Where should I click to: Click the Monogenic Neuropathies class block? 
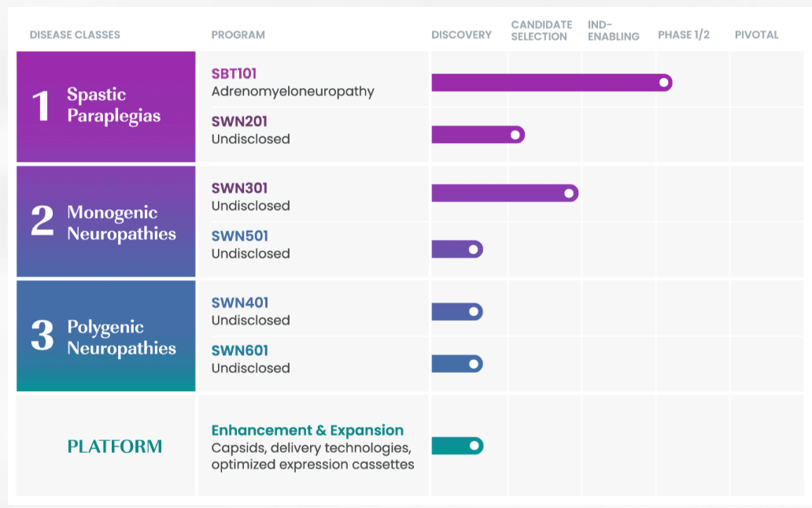click(106, 222)
